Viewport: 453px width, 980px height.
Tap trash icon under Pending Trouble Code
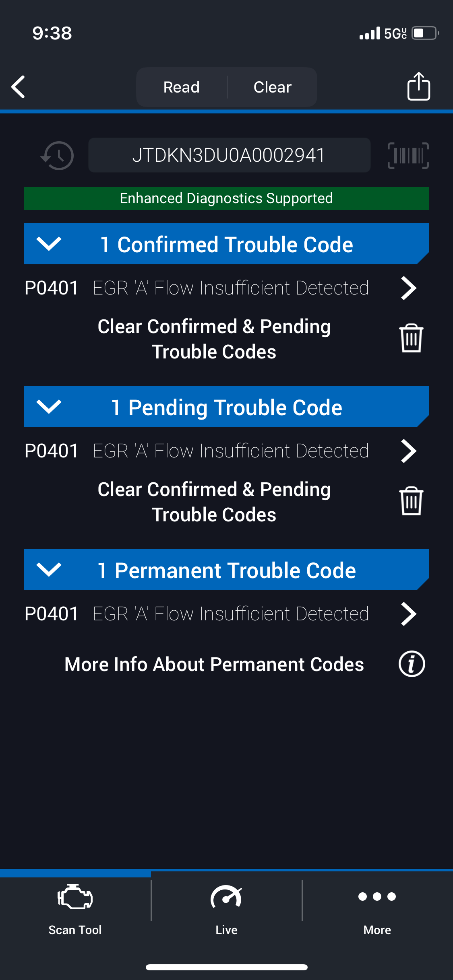(x=411, y=501)
